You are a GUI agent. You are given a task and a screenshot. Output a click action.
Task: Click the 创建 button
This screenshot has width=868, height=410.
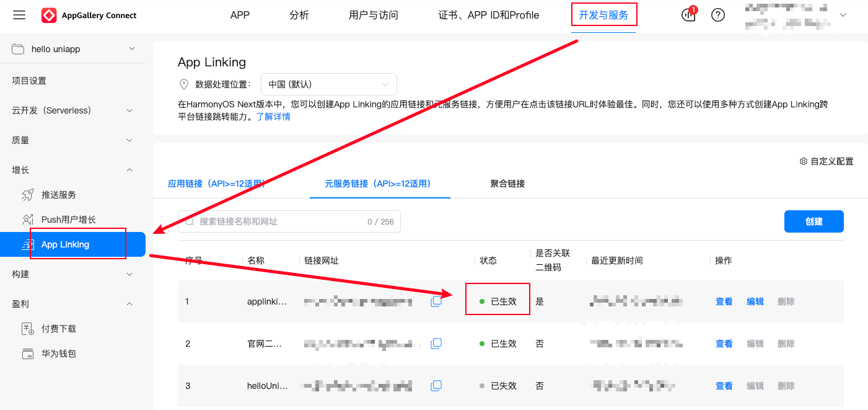click(x=814, y=221)
